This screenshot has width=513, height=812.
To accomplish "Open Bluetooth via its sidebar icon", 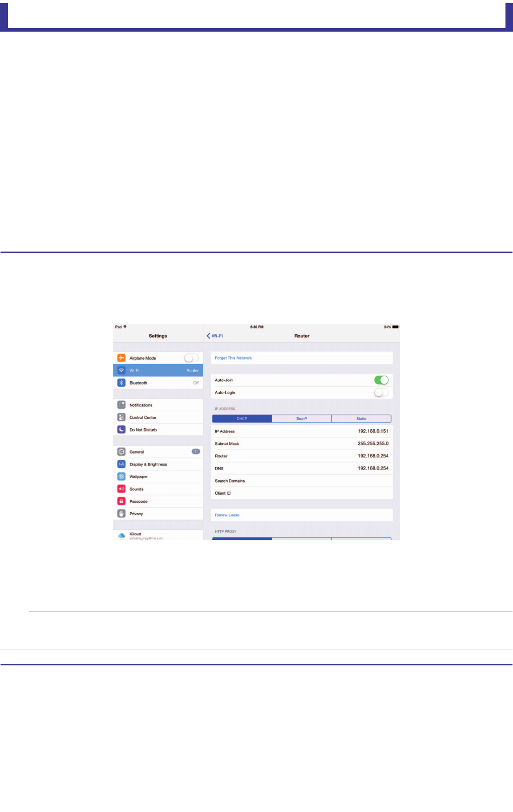I will pos(121,383).
